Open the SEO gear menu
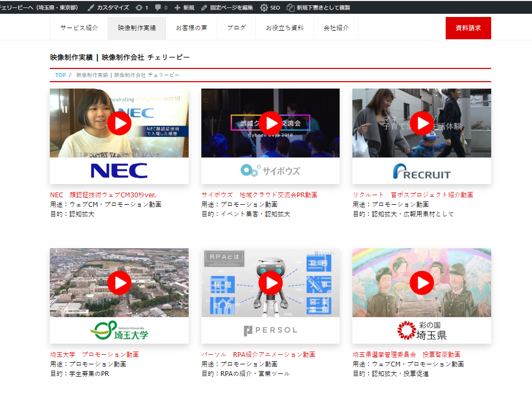Image resolution: width=532 pixels, height=402 pixels. pos(270,8)
